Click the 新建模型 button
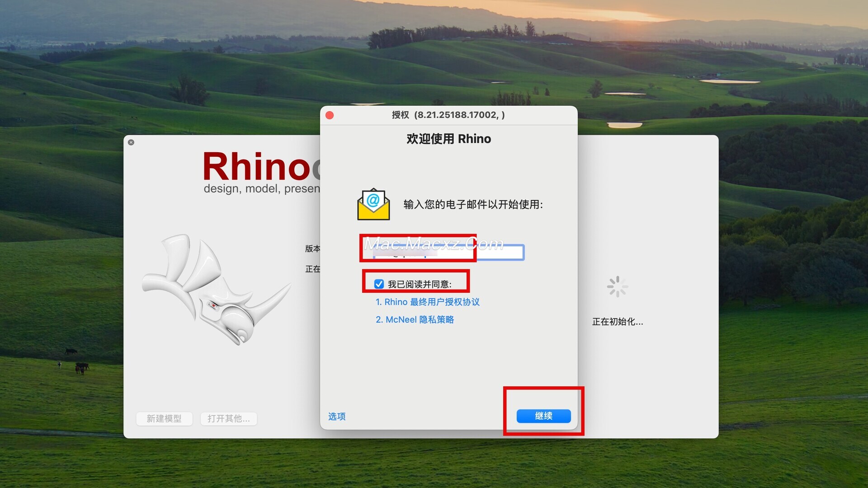Image resolution: width=868 pixels, height=488 pixels. click(x=164, y=418)
